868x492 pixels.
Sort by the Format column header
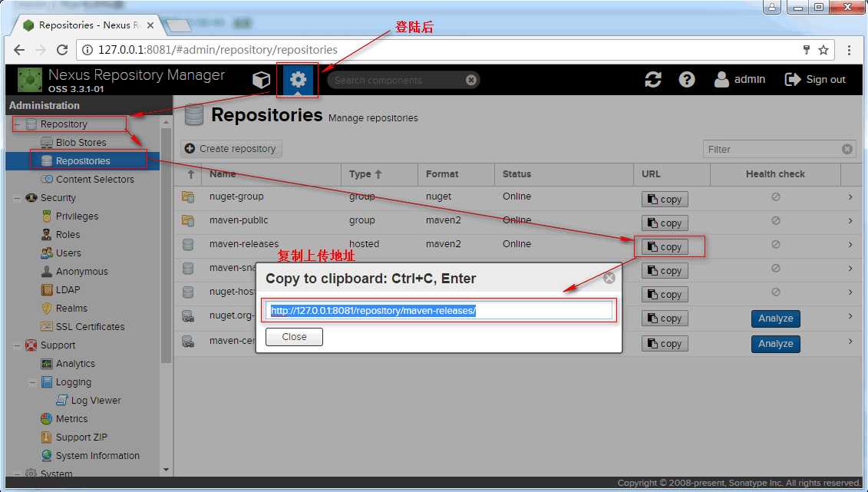click(456, 173)
